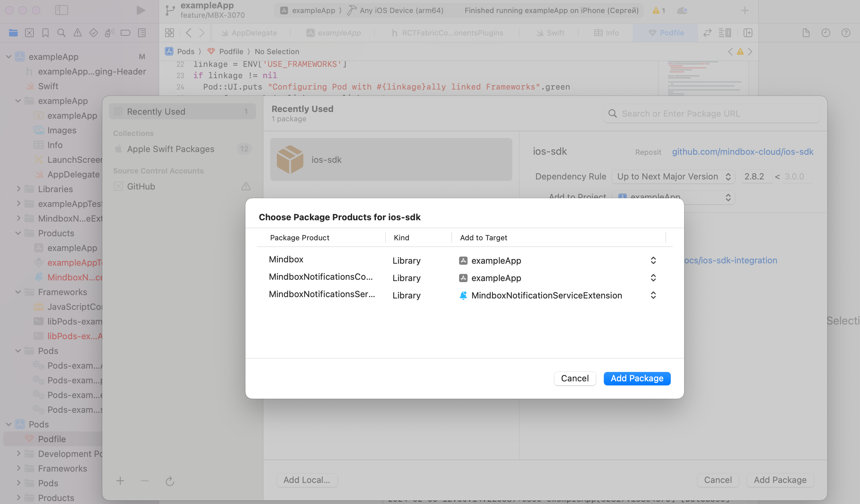
Task: Show the File inspector icon
Action: coord(806,33)
